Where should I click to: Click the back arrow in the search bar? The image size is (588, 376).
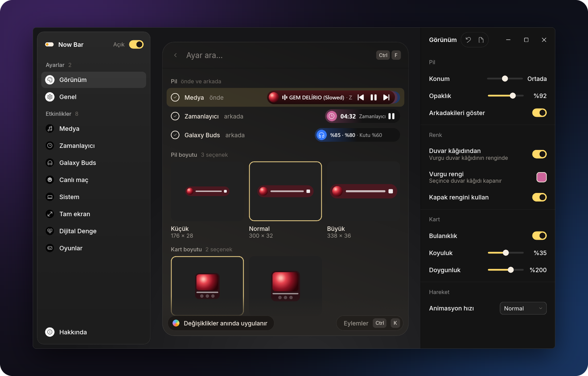(x=175, y=55)
